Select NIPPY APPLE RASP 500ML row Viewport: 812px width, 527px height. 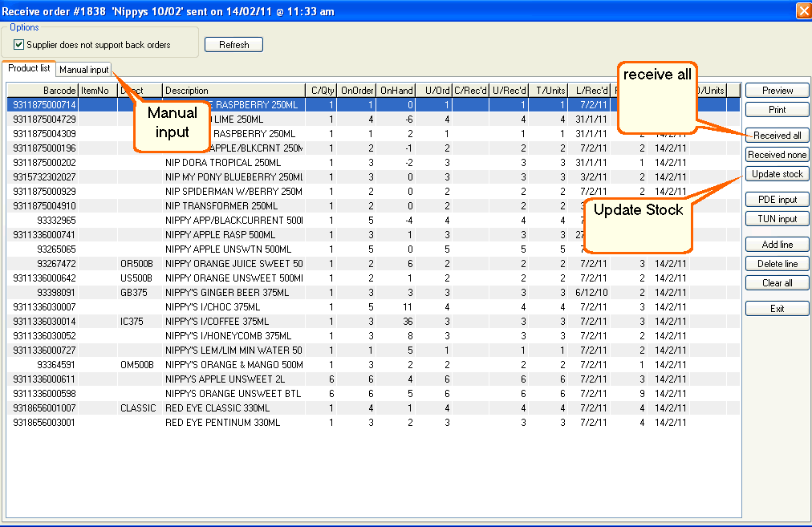click(x=373, y=235)
